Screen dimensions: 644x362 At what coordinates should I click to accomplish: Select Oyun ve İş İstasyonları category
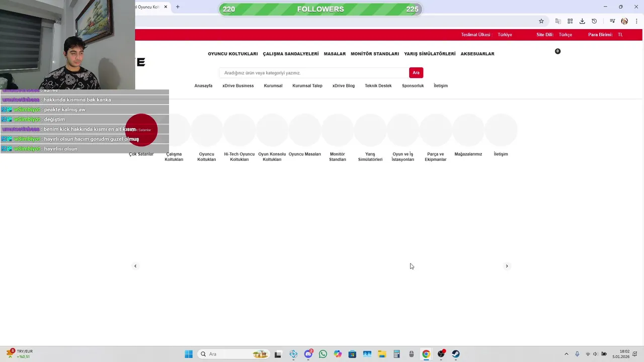[403, 137]
